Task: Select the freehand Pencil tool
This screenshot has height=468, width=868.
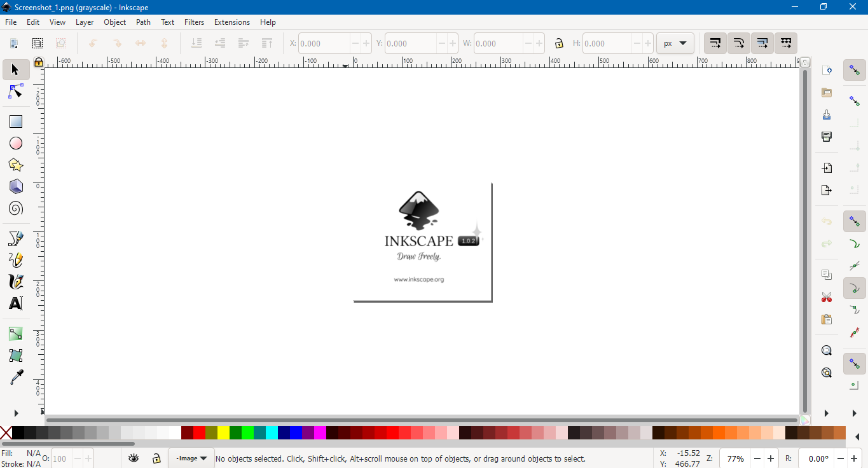Action: (16, 260)
